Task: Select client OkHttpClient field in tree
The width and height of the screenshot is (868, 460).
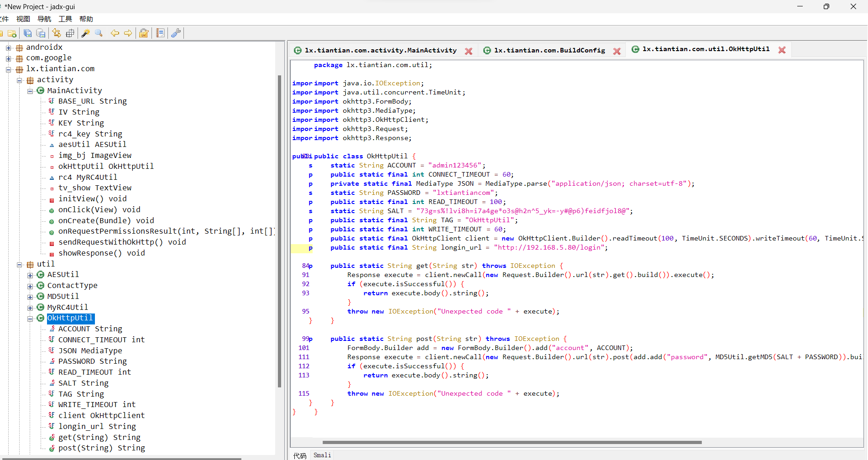Action: (101, 415)
